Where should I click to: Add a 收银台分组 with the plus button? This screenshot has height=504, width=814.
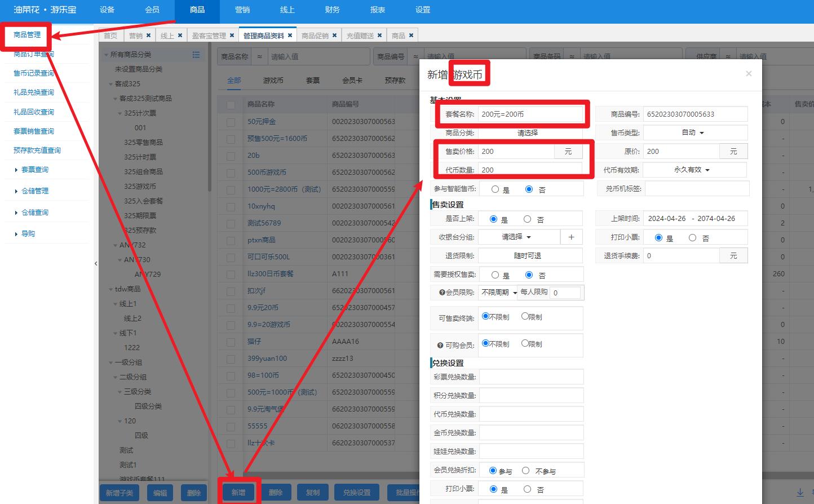[x=571, y=237]
